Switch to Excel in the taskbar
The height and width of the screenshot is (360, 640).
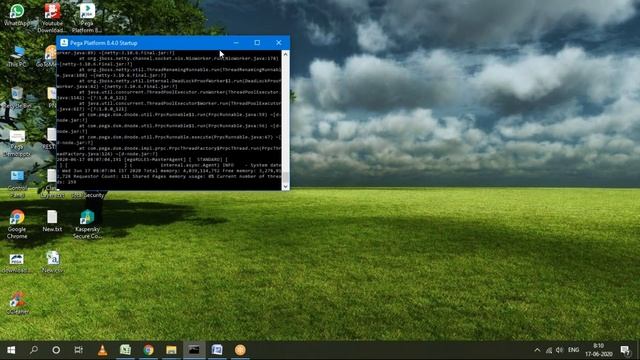click(125, 350)
